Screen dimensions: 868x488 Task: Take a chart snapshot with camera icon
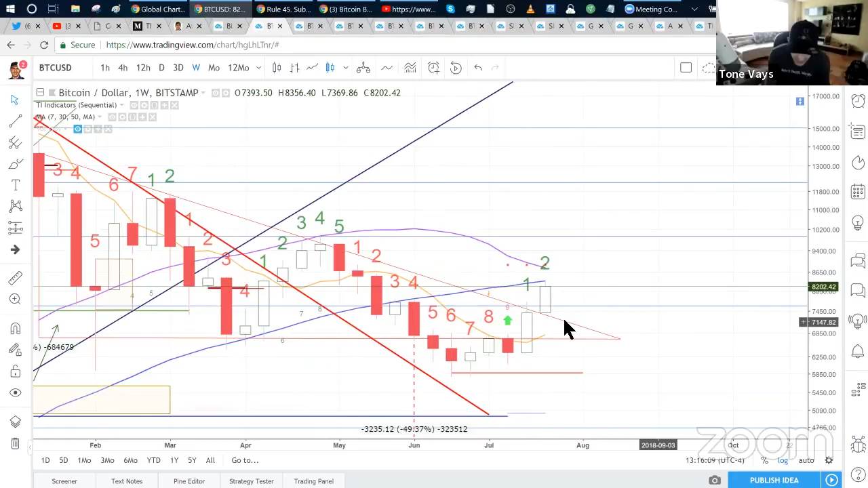[715, 481]
